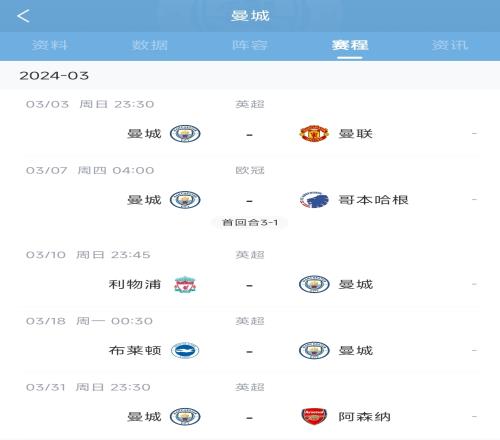Click the 利物浦 club crest
Image resolution: width=500 pixels, height=440 pixels.
[x=185, y=284]
